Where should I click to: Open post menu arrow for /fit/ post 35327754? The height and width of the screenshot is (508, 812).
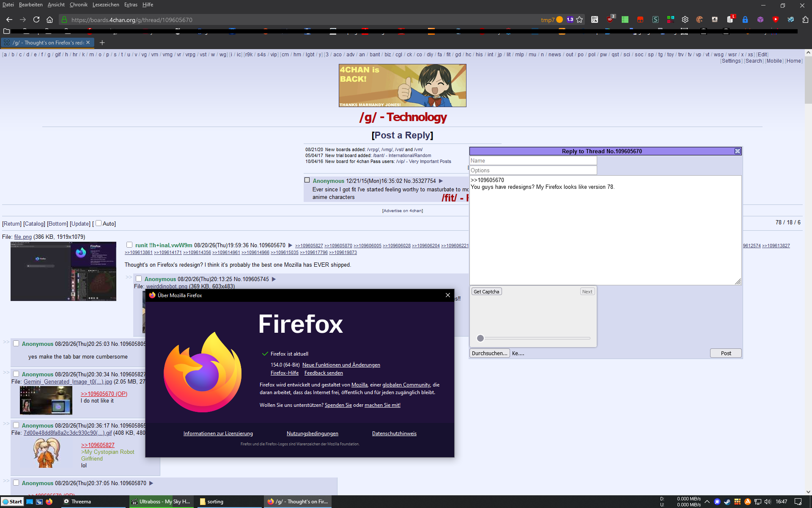[x=441, y=181]
